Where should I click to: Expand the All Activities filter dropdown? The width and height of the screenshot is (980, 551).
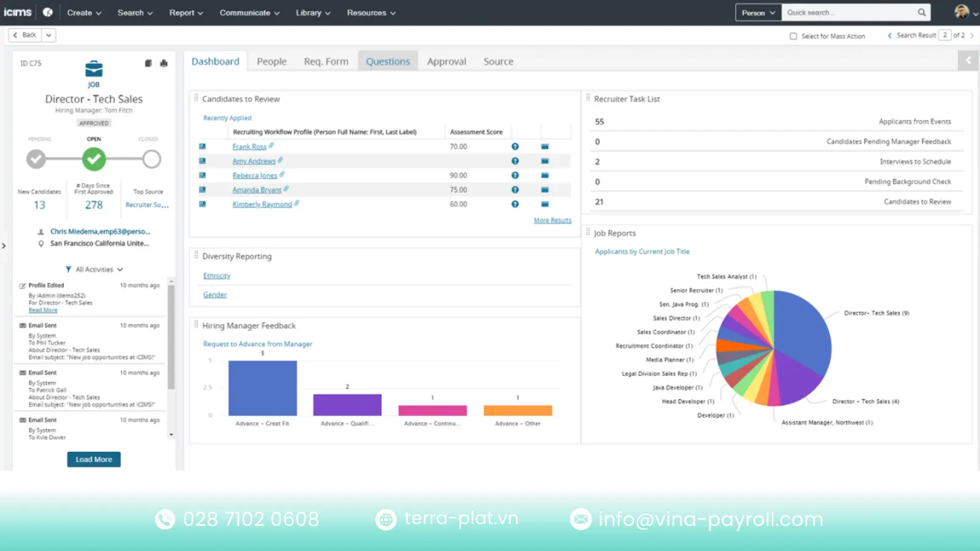pyautogui.click(x=99, y=269)
